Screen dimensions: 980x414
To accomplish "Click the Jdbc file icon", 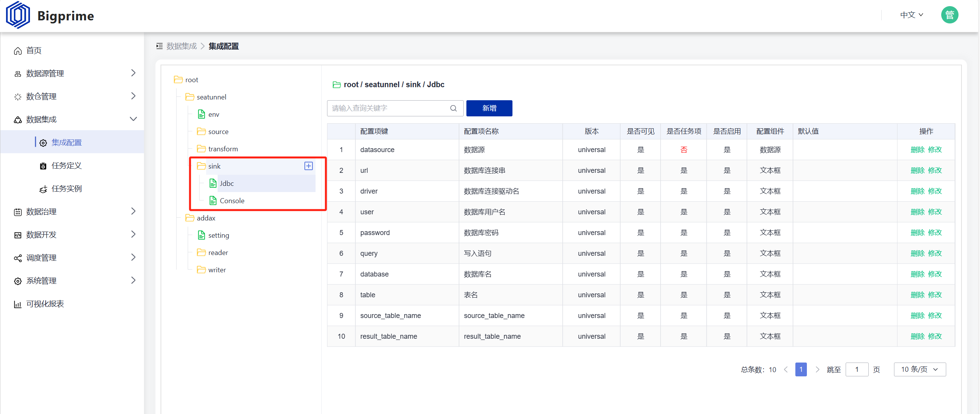I will coord(213,183).
